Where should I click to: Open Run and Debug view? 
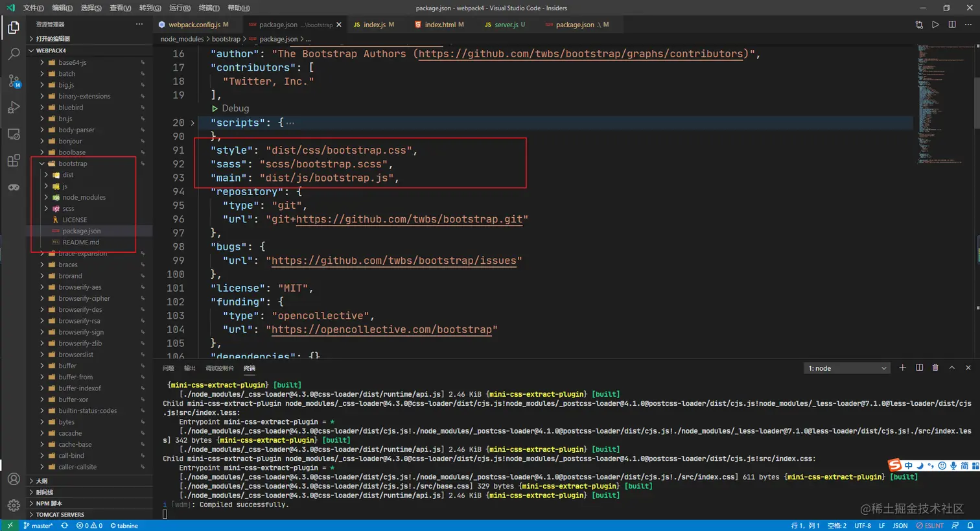[14, 108]
